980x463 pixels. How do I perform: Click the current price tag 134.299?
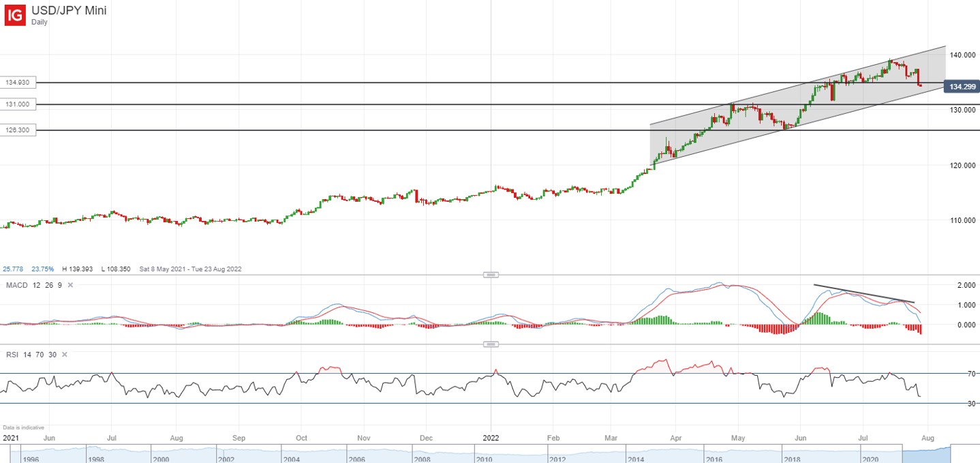point(961,87)
